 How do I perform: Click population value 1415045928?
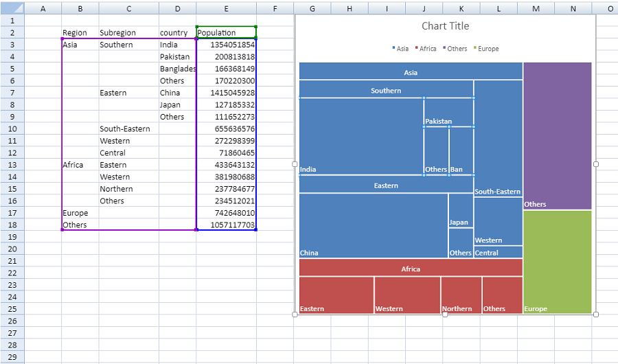(x=226, y=93)
